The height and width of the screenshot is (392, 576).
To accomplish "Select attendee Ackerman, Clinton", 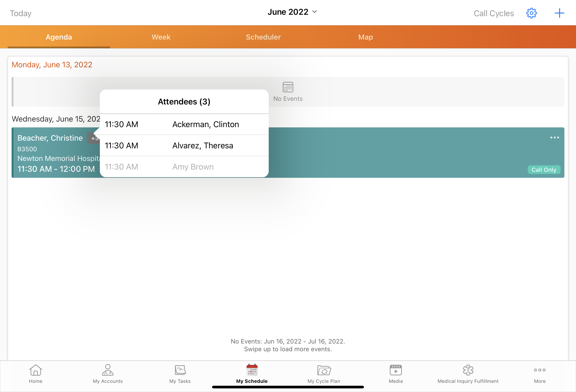I will (x=206, y=124).
